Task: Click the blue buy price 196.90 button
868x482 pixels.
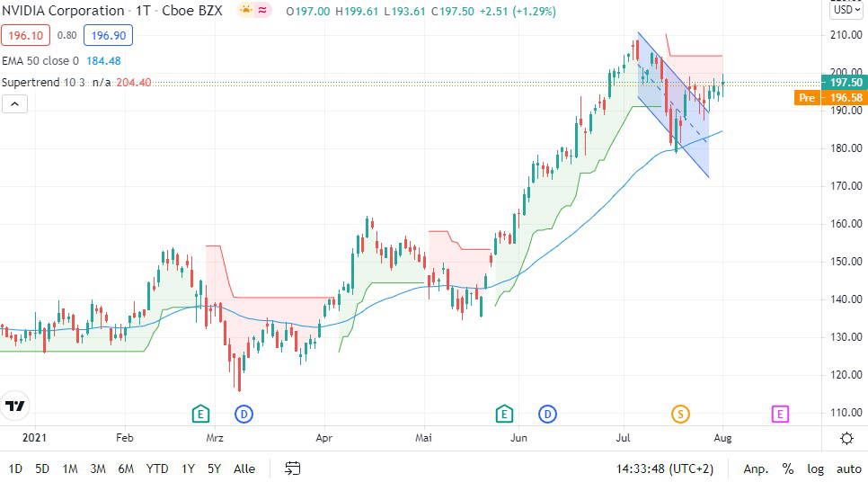Action: (x=108, y=35)
